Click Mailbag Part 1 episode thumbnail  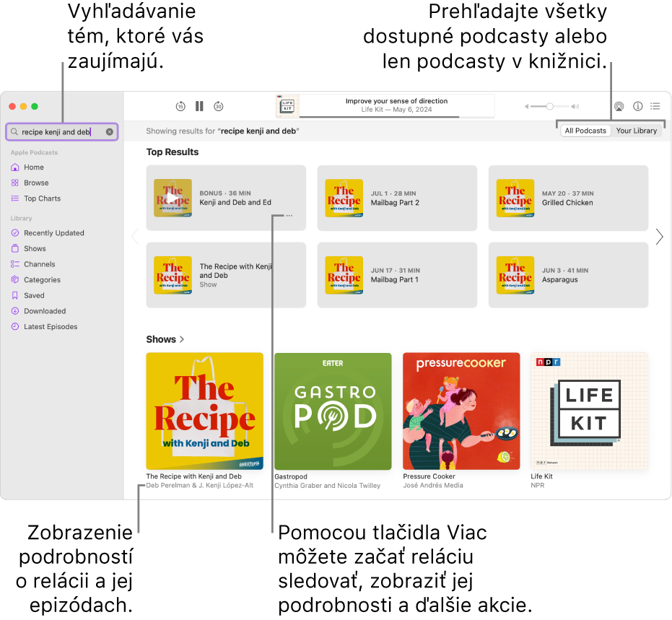click(x=344, y=275)
